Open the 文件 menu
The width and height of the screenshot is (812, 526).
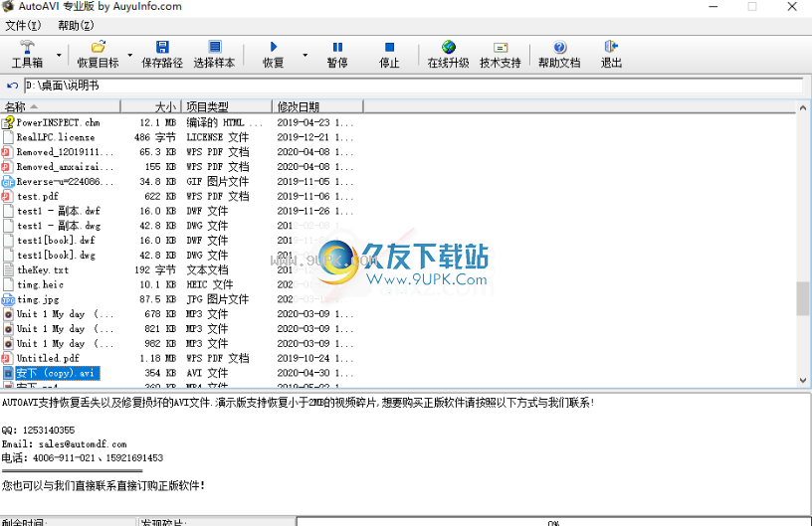pos(23,25)
